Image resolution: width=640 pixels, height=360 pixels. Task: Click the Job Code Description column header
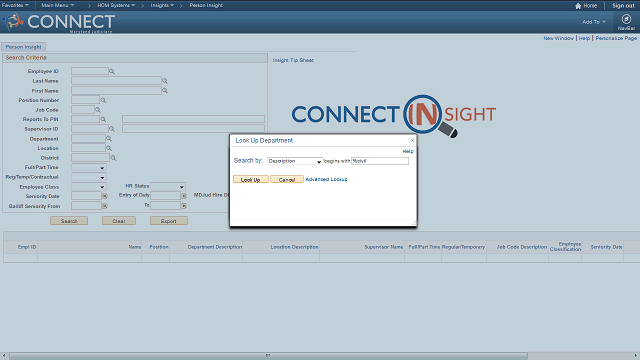pos(522,247)
